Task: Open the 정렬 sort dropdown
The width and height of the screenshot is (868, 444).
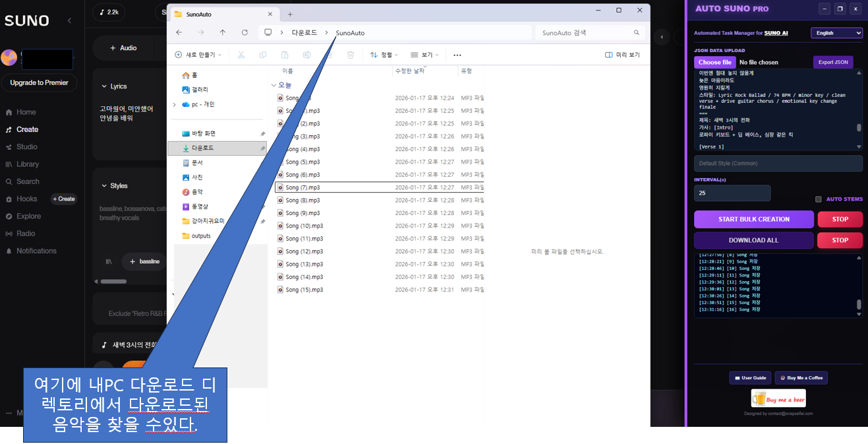Action: 384,55
